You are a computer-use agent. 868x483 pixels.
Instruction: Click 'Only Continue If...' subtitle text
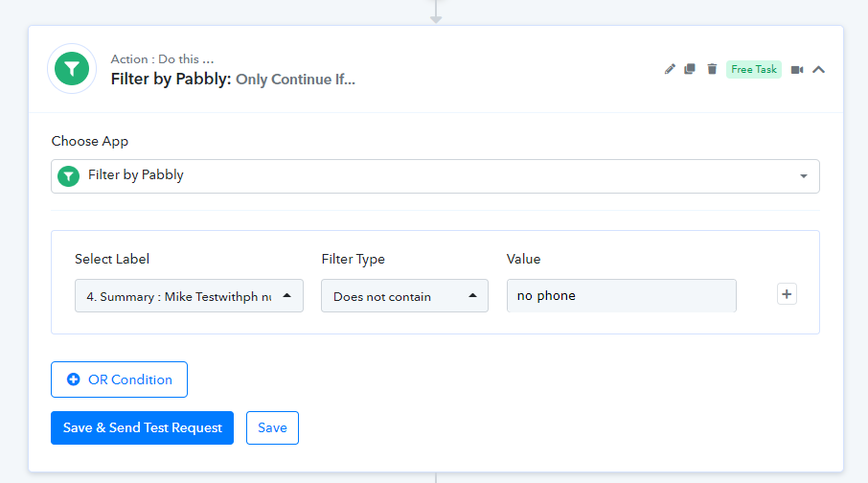(x=296, y=80)
